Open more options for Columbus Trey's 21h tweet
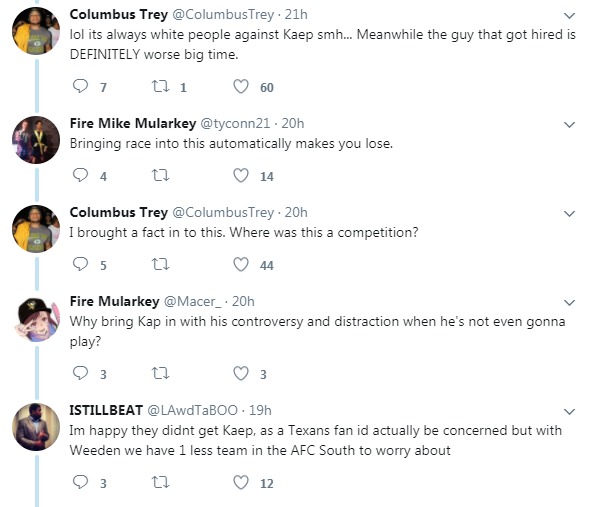This screenshot has height=507, width=610. [569, 15]
